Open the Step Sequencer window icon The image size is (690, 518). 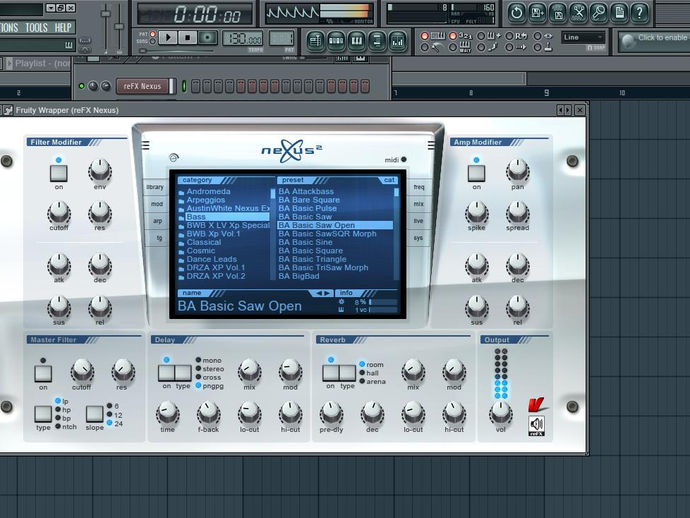336,42
